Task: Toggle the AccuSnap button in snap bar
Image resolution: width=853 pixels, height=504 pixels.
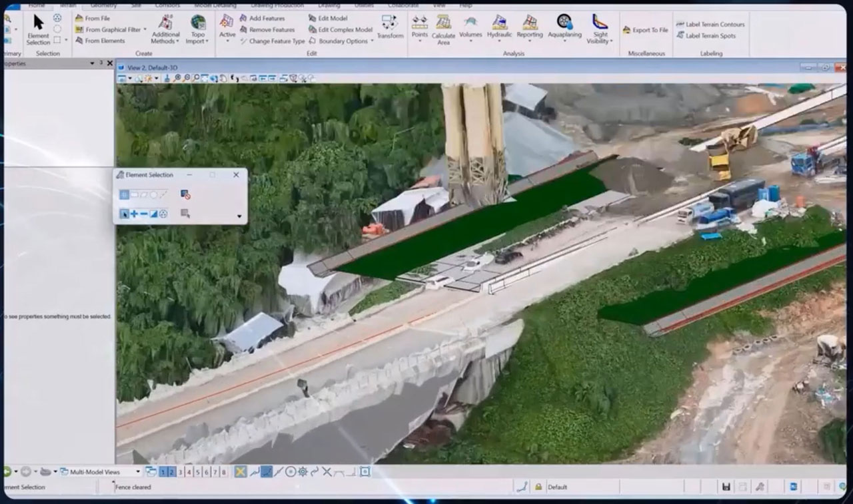Action: point(241,472)
